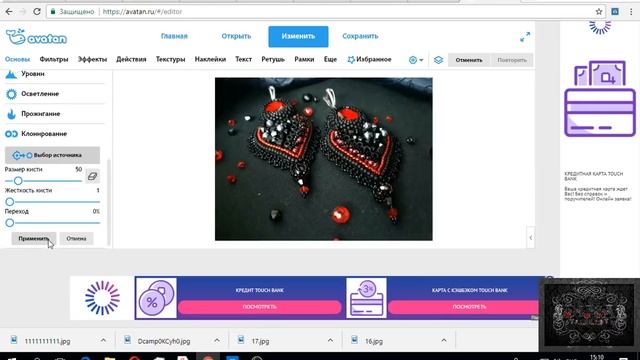Viewport: 640px width, 360px height.
Task: Open the Еще menu
Action: (x=330, y=59)
